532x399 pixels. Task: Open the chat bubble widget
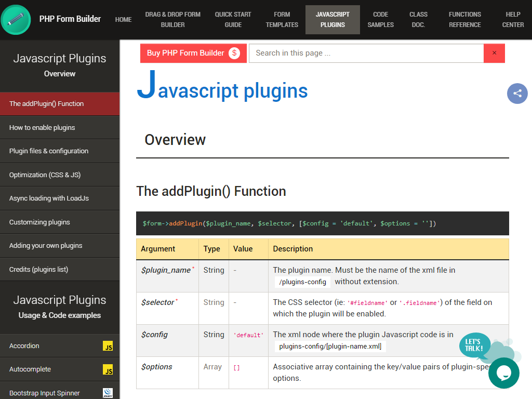(503, 373)
